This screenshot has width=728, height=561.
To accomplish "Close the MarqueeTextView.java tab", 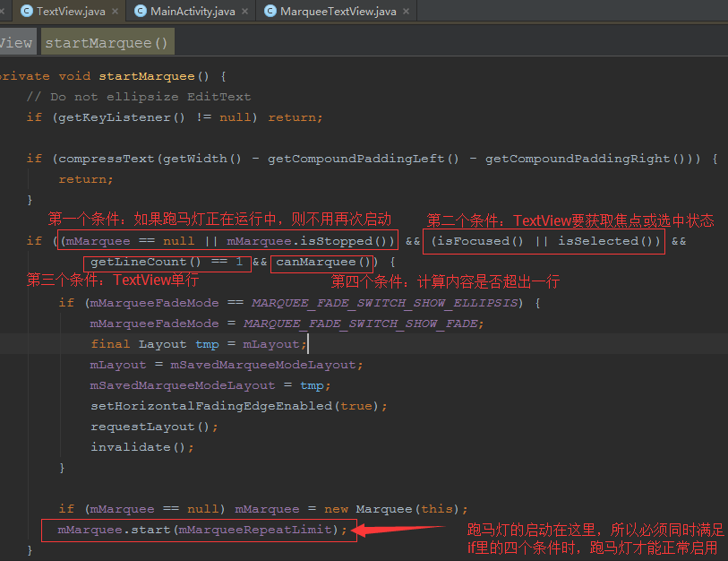I will pyautogui.click(x=407, y=11).
